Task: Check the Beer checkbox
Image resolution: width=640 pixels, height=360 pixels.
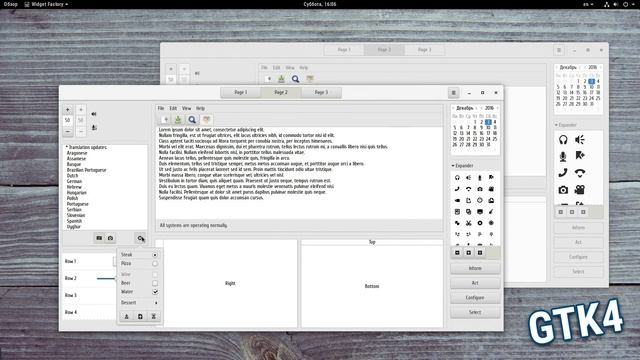Action: click(155, 283)
